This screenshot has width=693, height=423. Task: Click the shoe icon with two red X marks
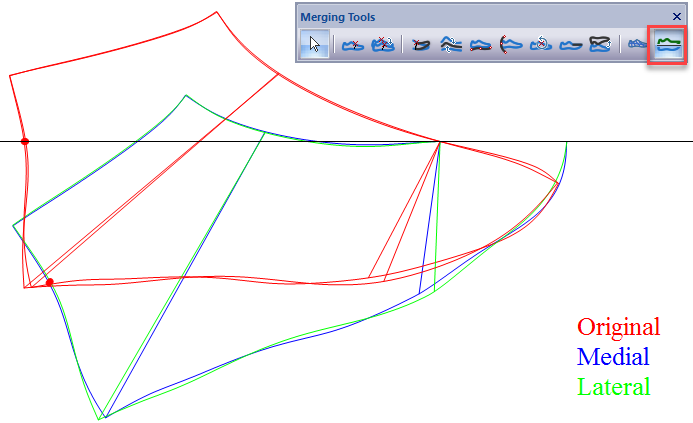[x=383, y=44]
